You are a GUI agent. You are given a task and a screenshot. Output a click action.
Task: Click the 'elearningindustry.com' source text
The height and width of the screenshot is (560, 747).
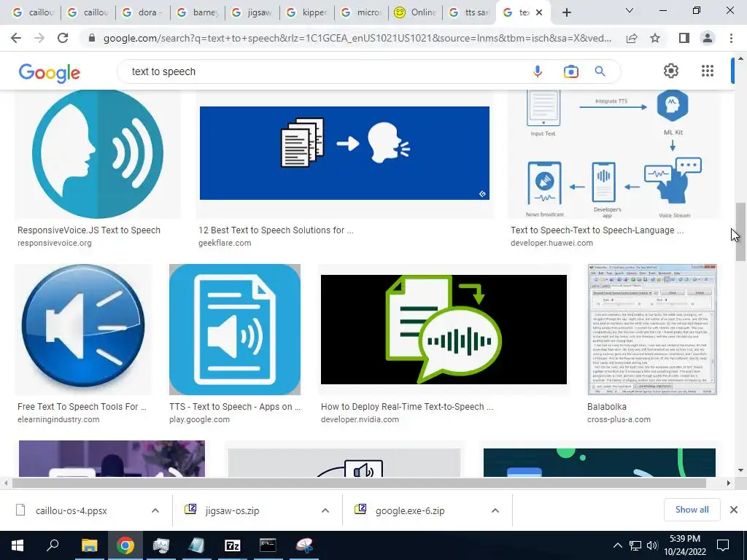click(x=58, y=419)
